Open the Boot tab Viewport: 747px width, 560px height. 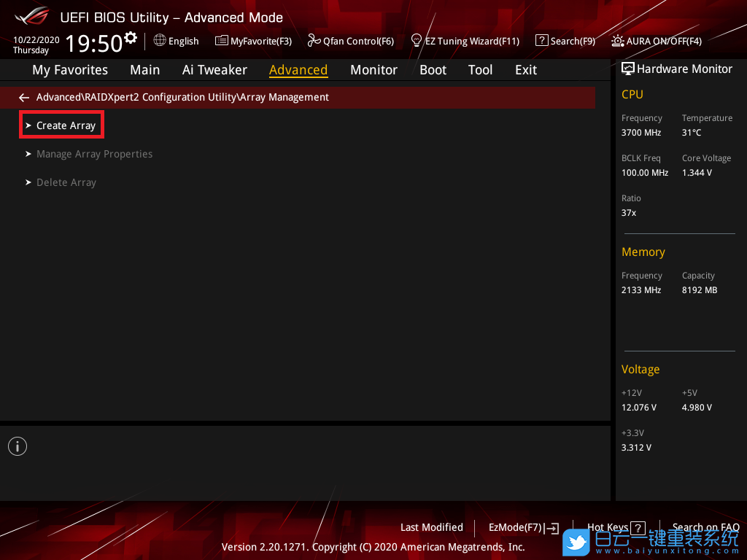(x=433, y=70)
